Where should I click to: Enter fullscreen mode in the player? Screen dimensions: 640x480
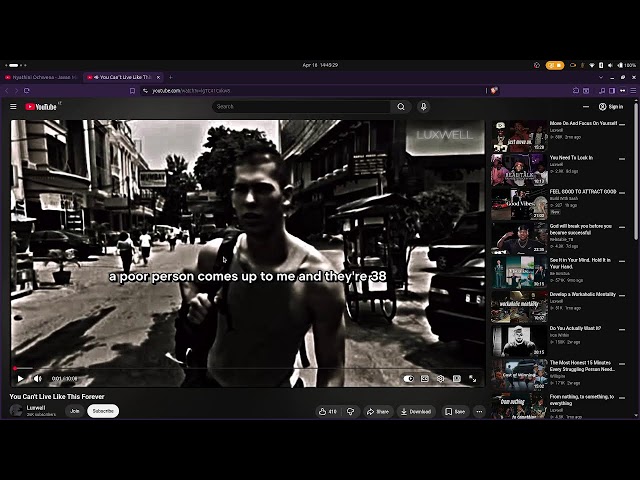pyautogui.click(x=472, y=378)
